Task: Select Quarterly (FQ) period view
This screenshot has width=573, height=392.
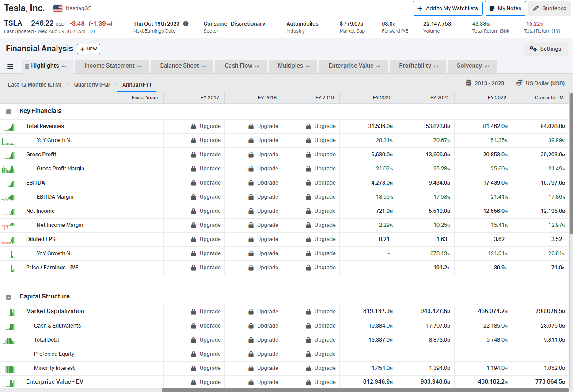Action: click(92, 84)
